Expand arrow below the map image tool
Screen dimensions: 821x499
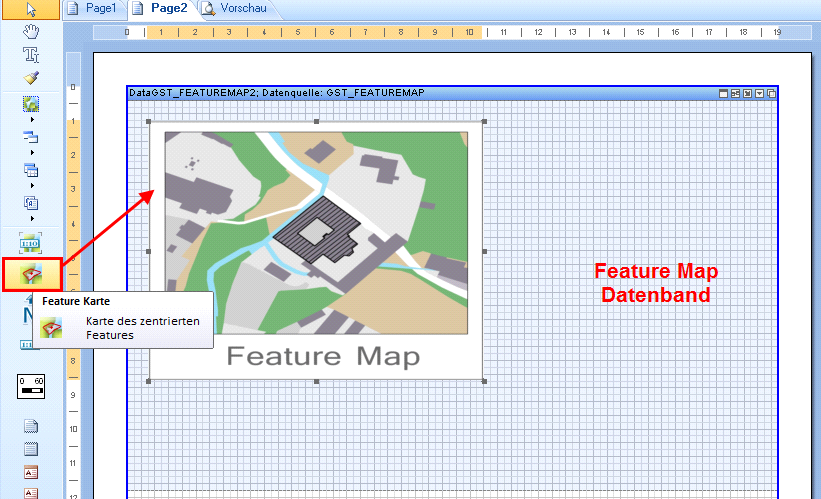click(32, 120)
